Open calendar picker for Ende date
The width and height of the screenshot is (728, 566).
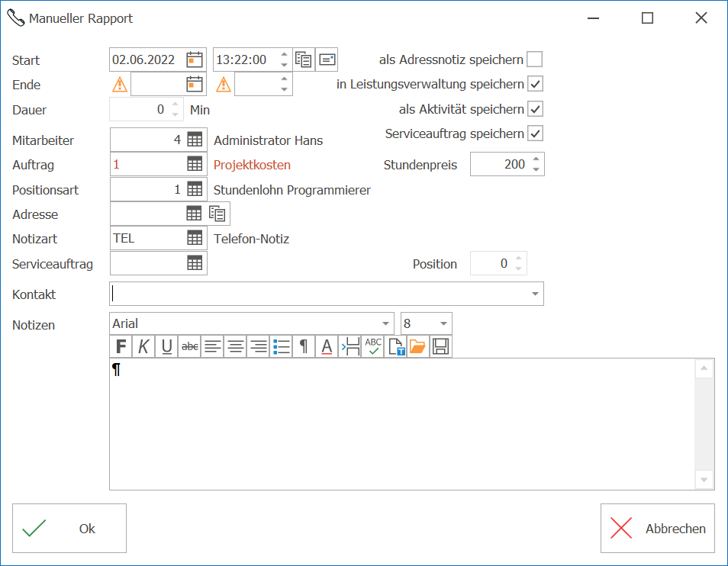point(195,85)
